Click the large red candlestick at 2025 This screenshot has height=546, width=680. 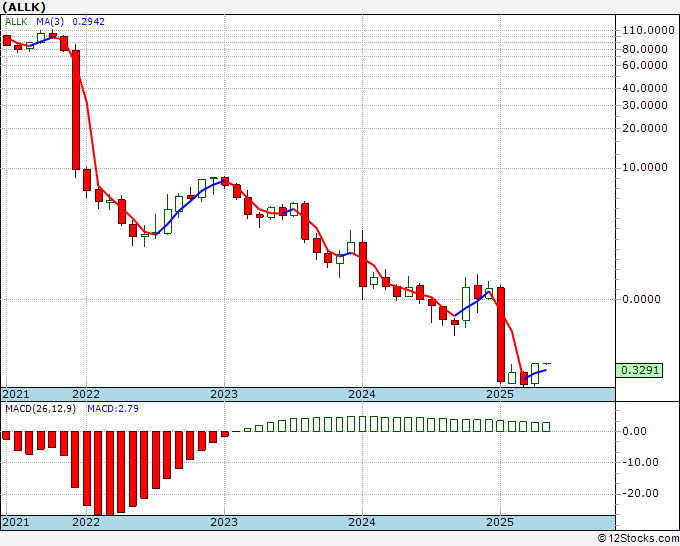[x=501, y=334]
